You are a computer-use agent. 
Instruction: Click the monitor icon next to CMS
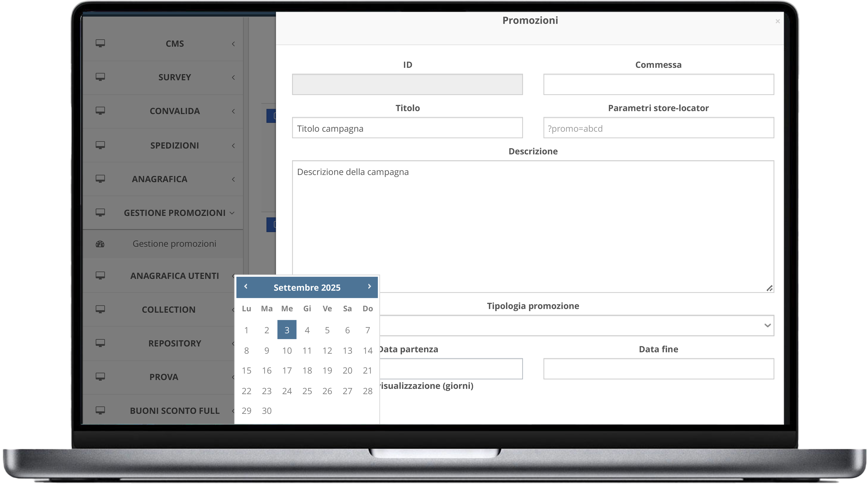click(x=100, y=43)
